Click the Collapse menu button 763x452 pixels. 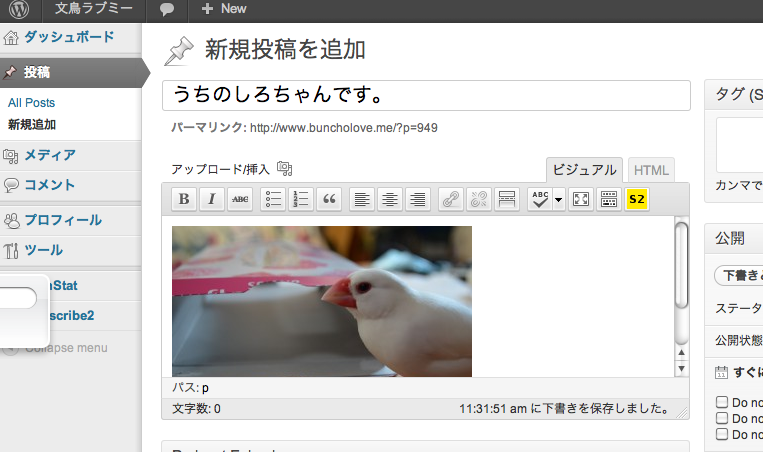pos(66,348)
